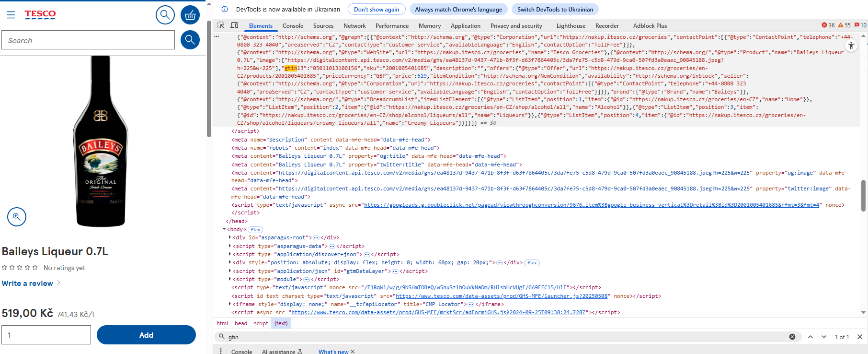The image size is (868, 354).
Task: Click the red errors count 36
Action: click(828, 25)
